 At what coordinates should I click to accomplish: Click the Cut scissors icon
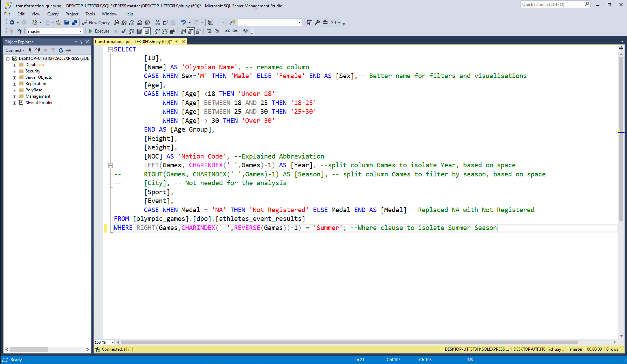pos(158,22)
